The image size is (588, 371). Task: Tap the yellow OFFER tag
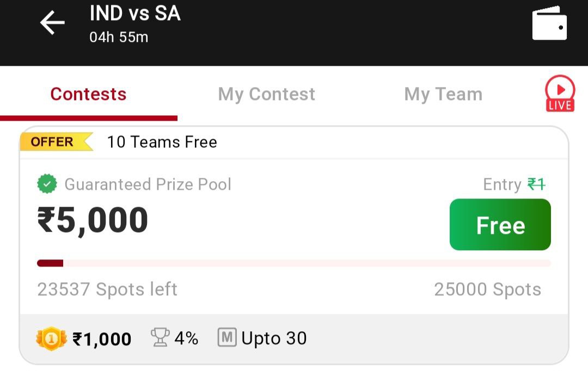[53, 142]
